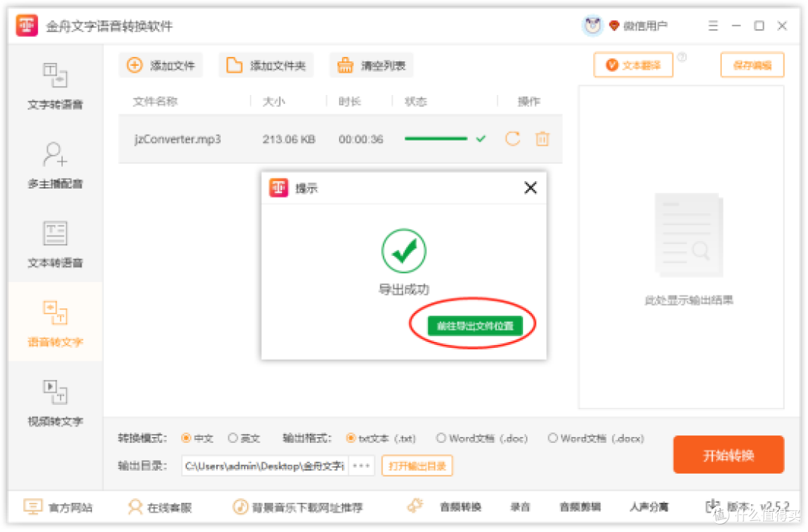Image resolution: width=808 pixels, height=532 pixels.
Task: Delete jzConverter.mp3 with the trash icon
Action: click(542, 138)
